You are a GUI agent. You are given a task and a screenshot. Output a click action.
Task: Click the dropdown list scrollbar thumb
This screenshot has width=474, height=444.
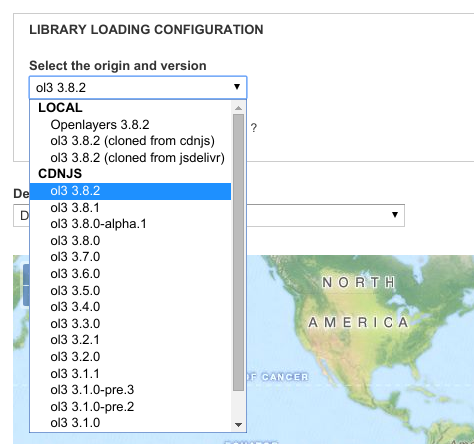pyautogui.click(x=238, y=252)
